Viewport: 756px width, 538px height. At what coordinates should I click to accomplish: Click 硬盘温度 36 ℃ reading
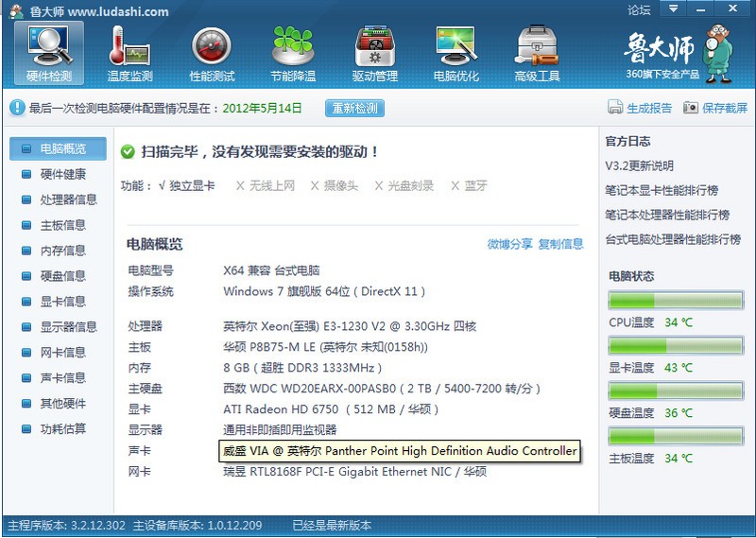tap(650, 413)
